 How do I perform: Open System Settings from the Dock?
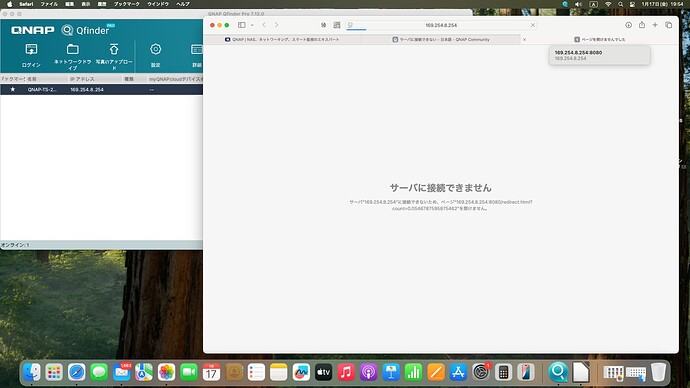(x=481, y=372)
